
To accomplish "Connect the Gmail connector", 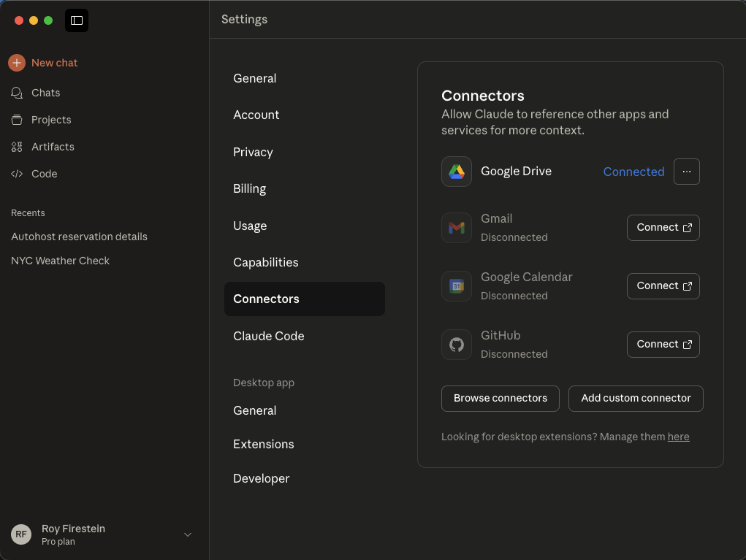I will tap(663, 227).
